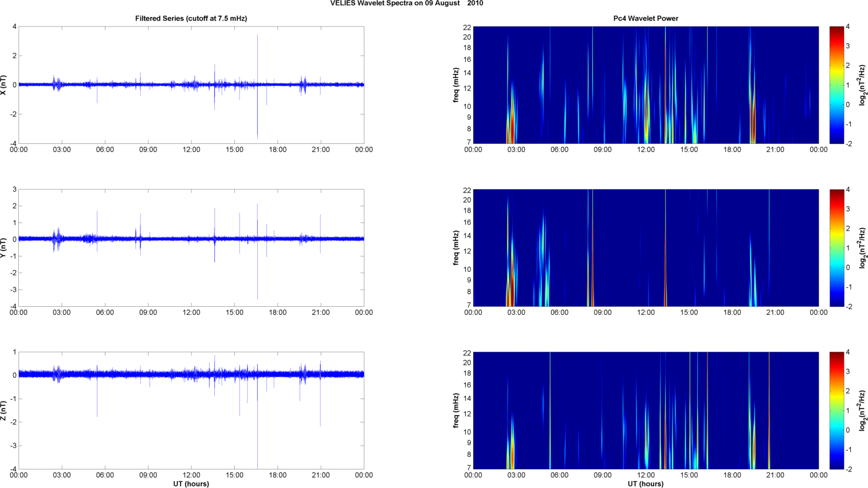Click the middle wavelet plot's colorbar

click(836, 248)
